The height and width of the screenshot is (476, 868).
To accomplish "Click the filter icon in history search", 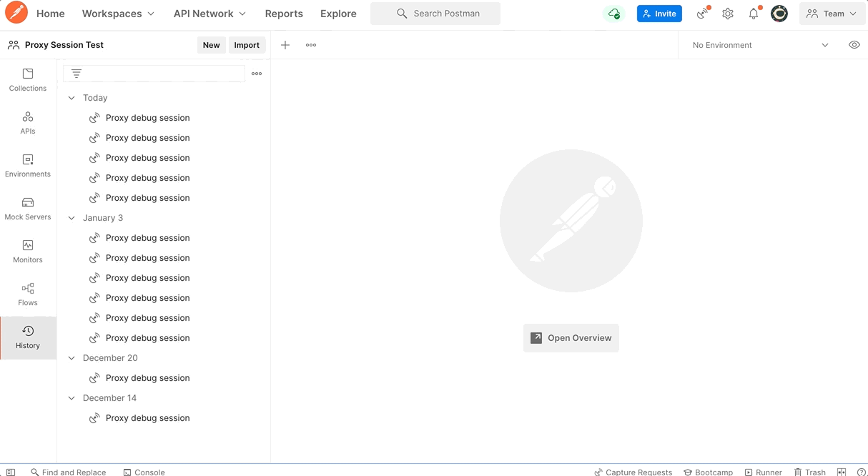I will coord(77,74).
